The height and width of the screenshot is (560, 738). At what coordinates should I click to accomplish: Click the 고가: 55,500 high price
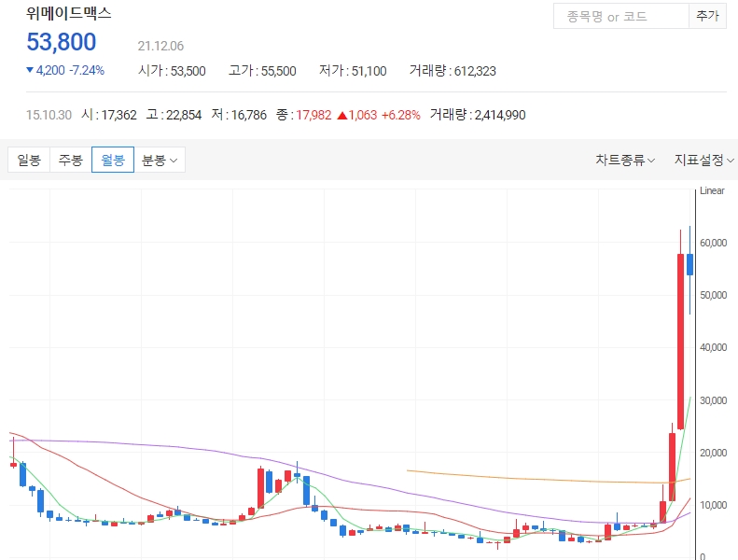[x=262, y=71]
